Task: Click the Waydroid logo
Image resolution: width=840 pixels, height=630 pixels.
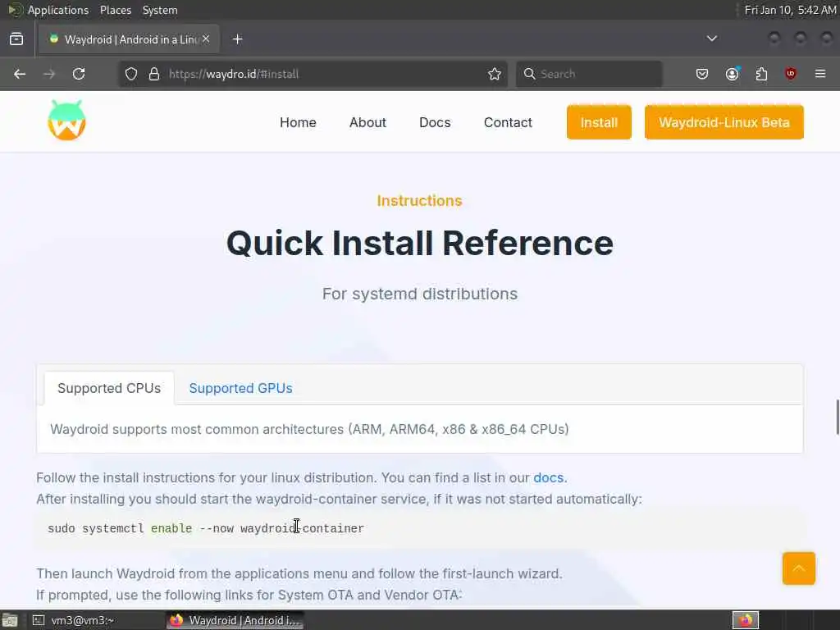Action: point(66,121)
